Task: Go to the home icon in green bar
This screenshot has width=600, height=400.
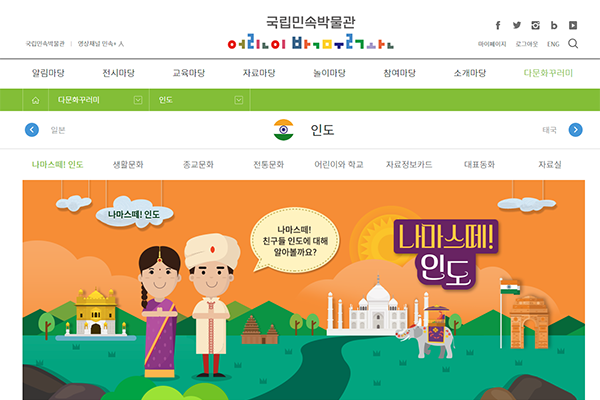Action: 36,100
